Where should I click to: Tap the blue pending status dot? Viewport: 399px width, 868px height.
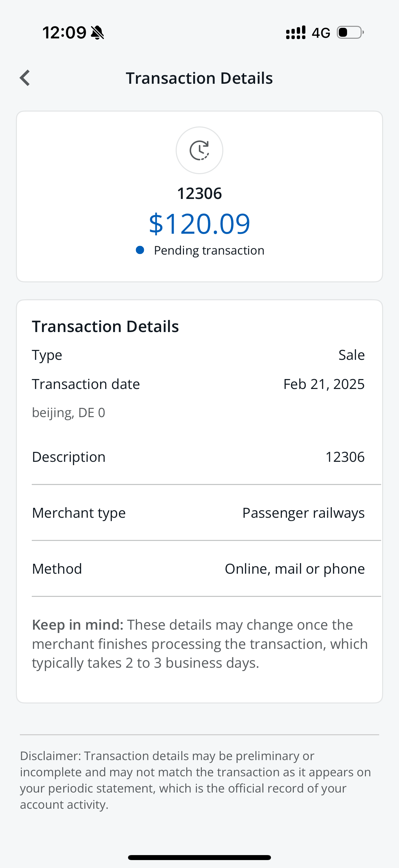140,250
